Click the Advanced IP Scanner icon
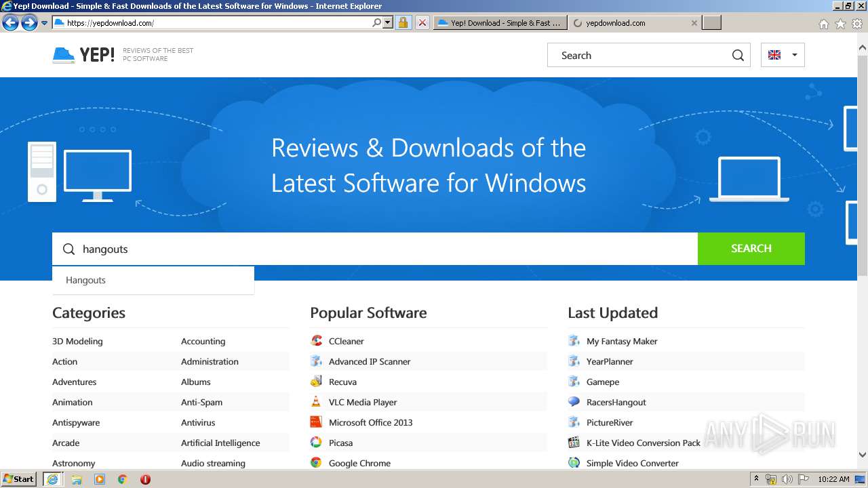 [316, 361]
